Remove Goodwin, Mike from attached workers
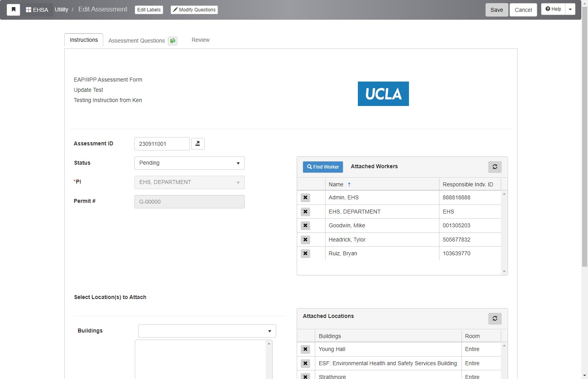This screenshot has width=588, height=379. click(x=305, y=226)
